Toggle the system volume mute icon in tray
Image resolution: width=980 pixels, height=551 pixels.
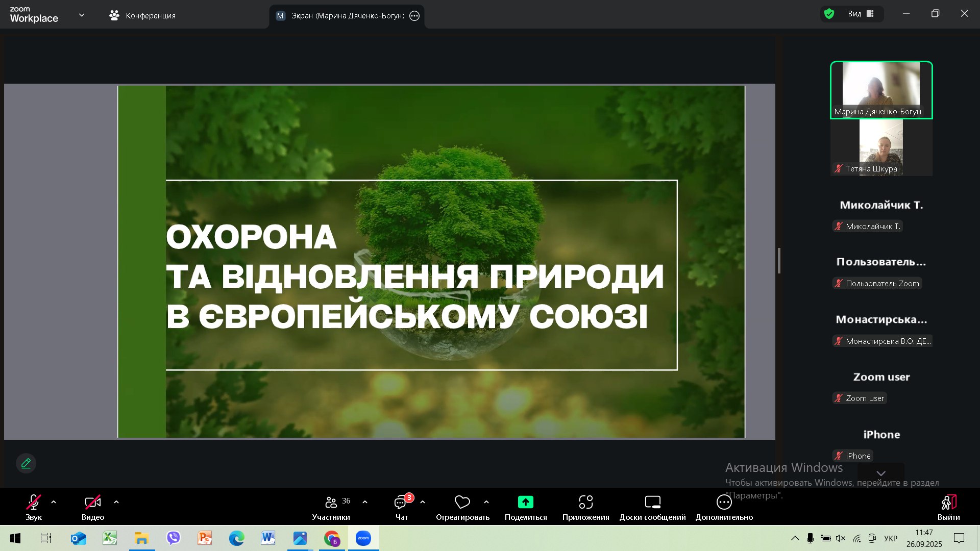coord(841,538)
